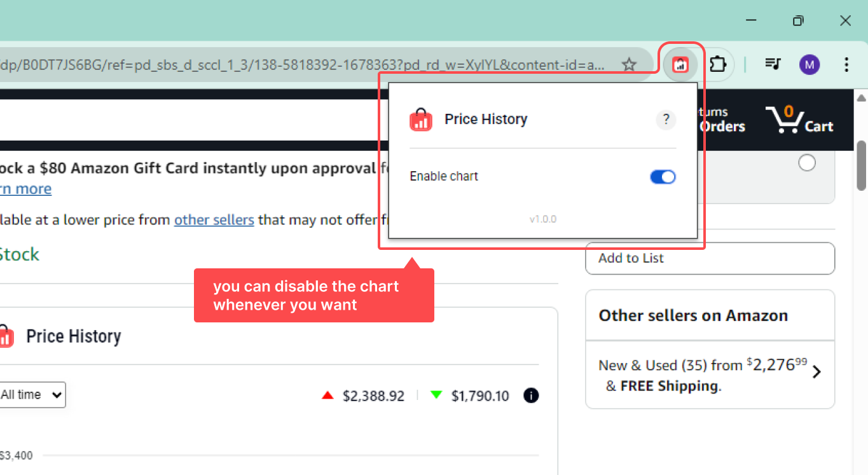Click the red highest price triangle

327,394
